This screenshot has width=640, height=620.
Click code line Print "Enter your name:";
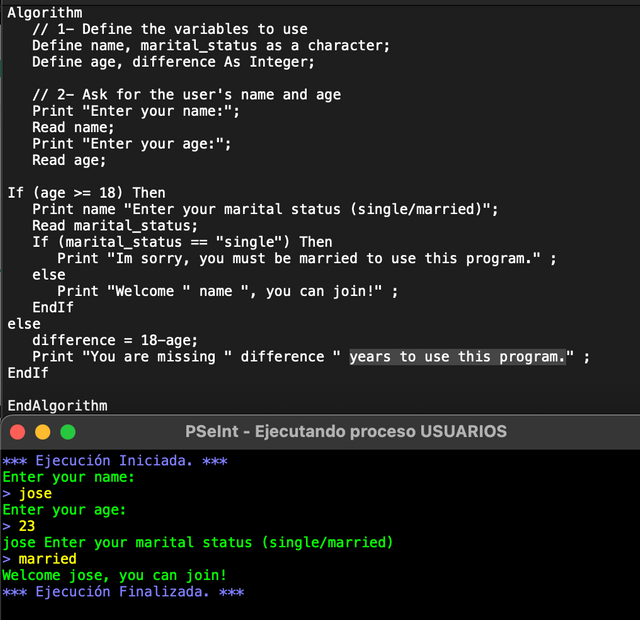pyautogui.click(x=136, y=111)
